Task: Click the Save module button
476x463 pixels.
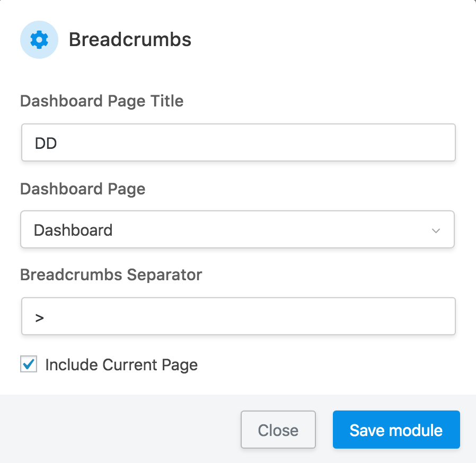Action: pos(396,430)
